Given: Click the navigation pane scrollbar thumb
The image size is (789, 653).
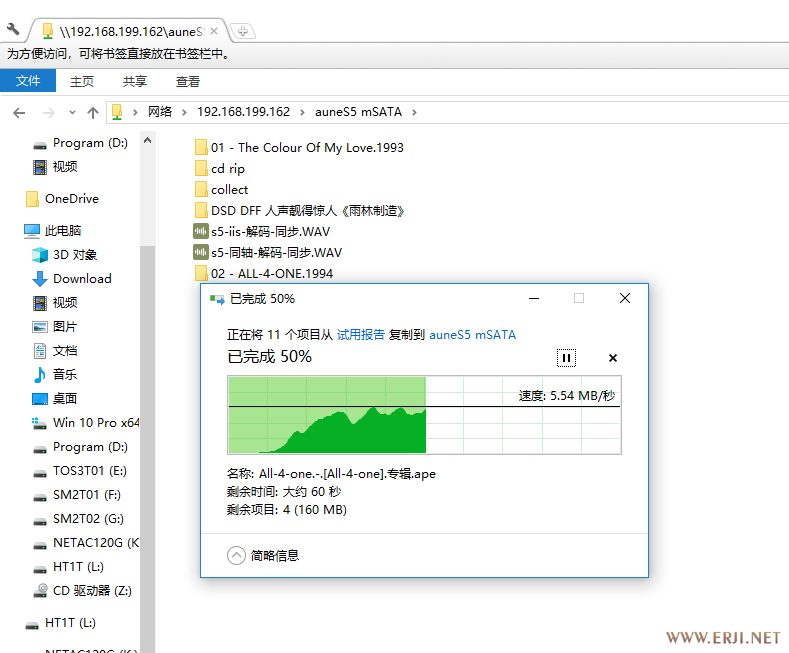Looking at the screenshot, I should pyautogui.click(x=147, y=448).
